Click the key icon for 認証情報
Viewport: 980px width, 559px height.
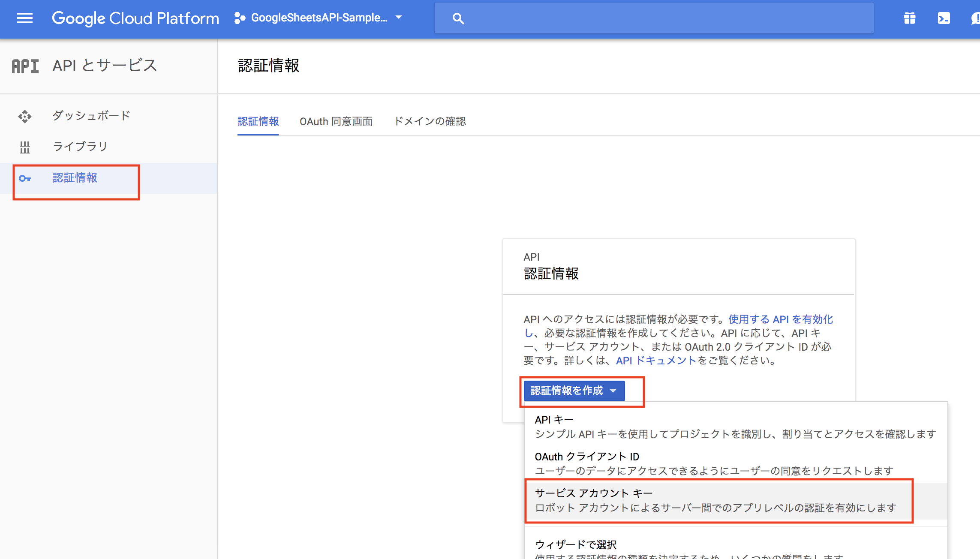tap(25, 178)
